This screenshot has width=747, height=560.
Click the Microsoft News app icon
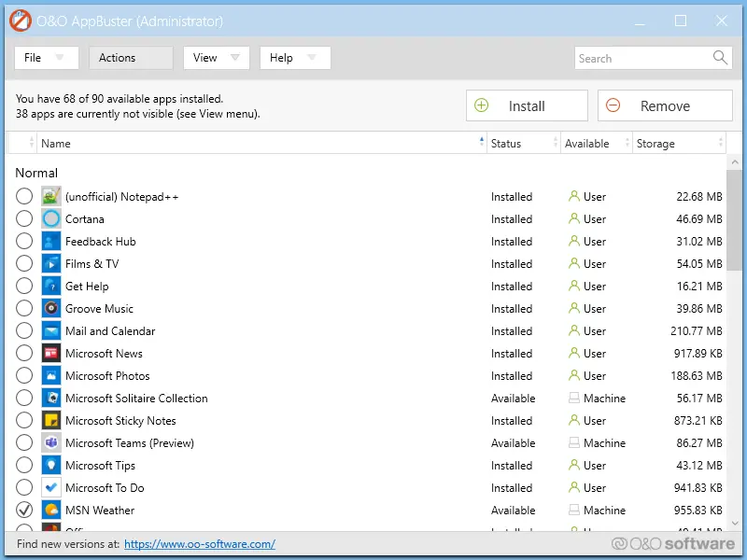(51, 353)
